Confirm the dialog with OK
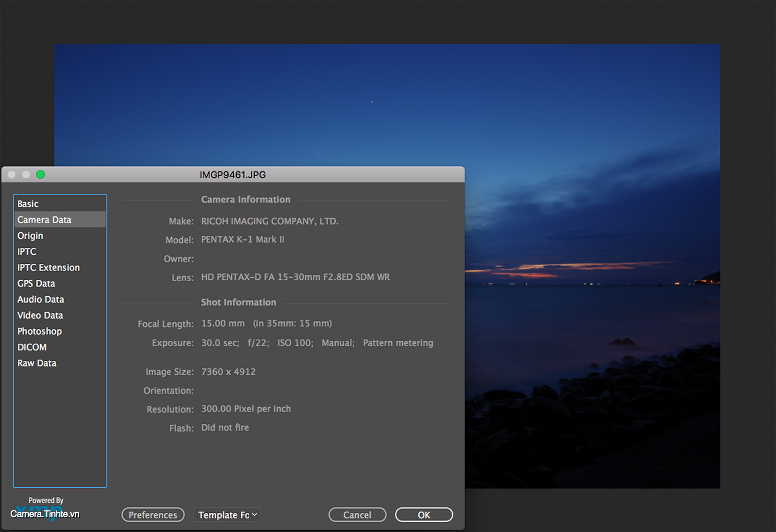 tap(424, 515)
